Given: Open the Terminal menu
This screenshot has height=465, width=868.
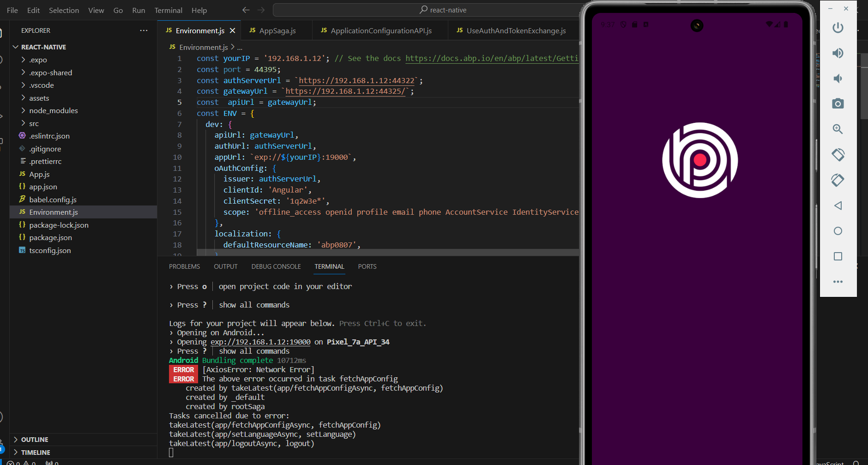Looking at the screenshot, I should pos(168,10).
